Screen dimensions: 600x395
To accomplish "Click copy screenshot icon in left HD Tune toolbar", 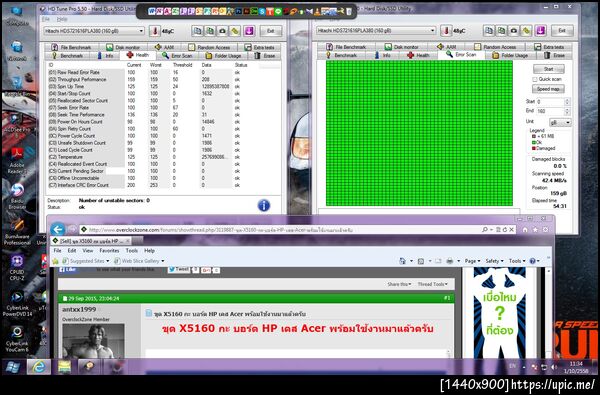I will coord(210,31).
